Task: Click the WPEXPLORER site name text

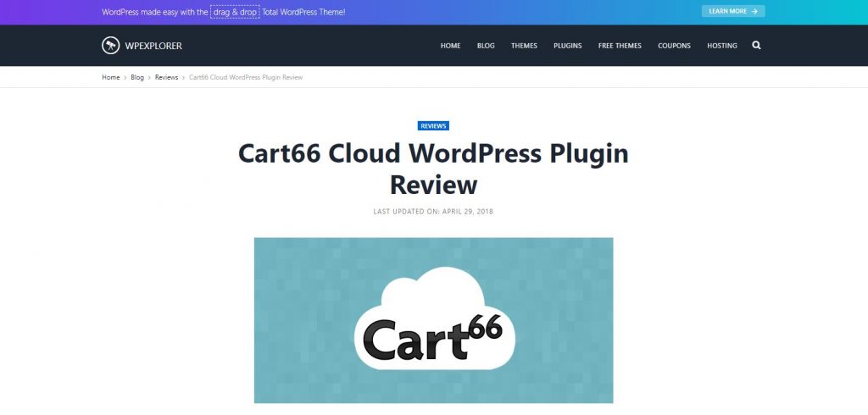Action: [153, 46]
